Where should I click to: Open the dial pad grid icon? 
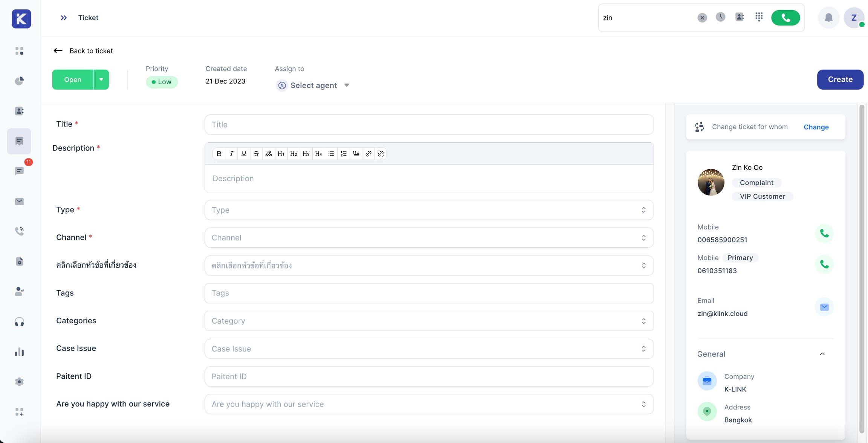759,17
